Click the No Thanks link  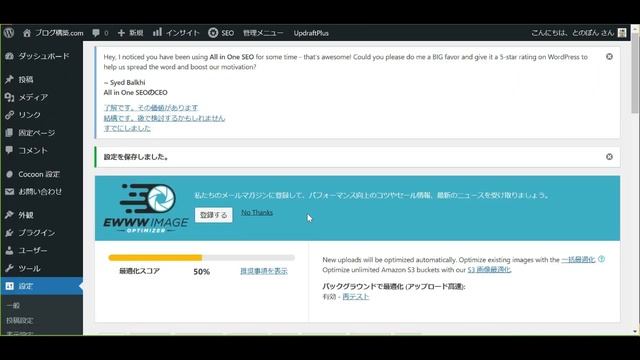(257, 212)
